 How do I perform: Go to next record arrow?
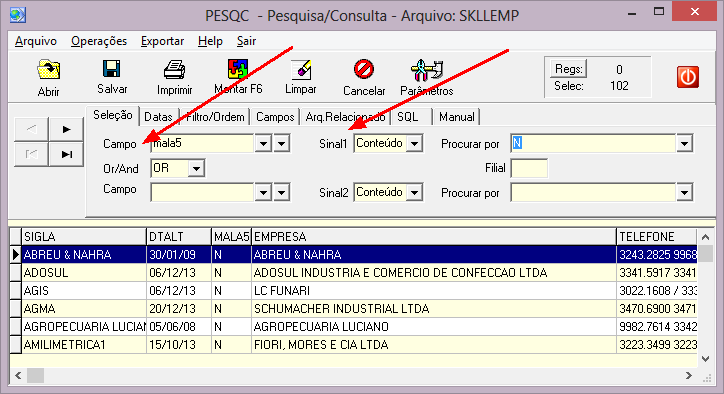pos(66,129)
